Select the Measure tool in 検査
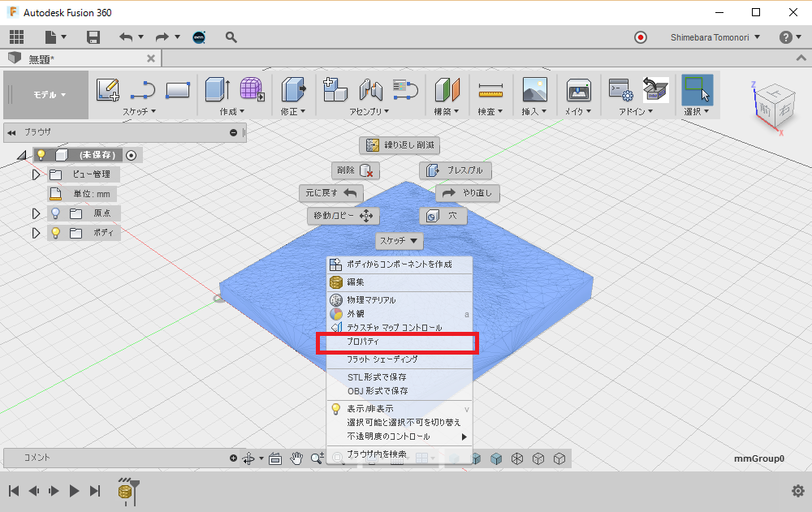 tap(490, 90)
